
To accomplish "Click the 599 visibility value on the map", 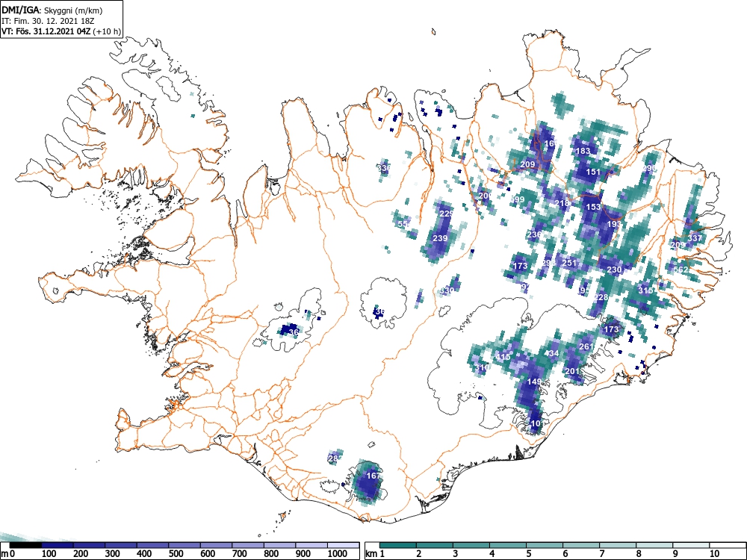I will click(517, 199).
